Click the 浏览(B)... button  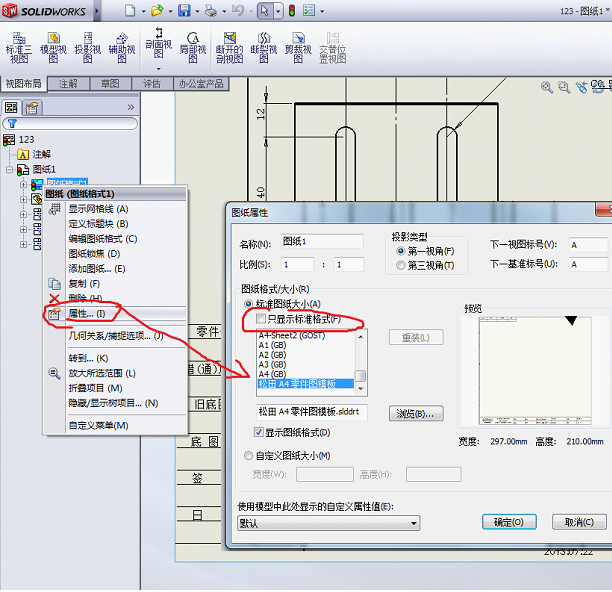point(416,413)
